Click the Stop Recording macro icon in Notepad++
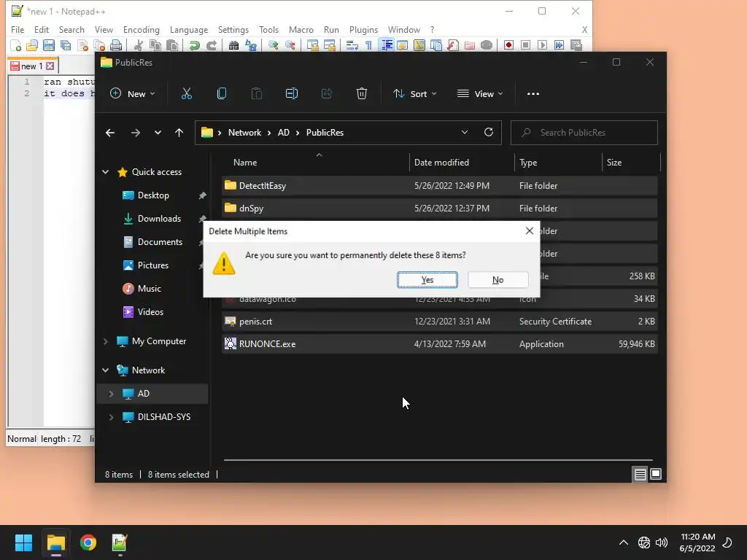The height and width of the screenshot is (560, 747). [525, 45]
